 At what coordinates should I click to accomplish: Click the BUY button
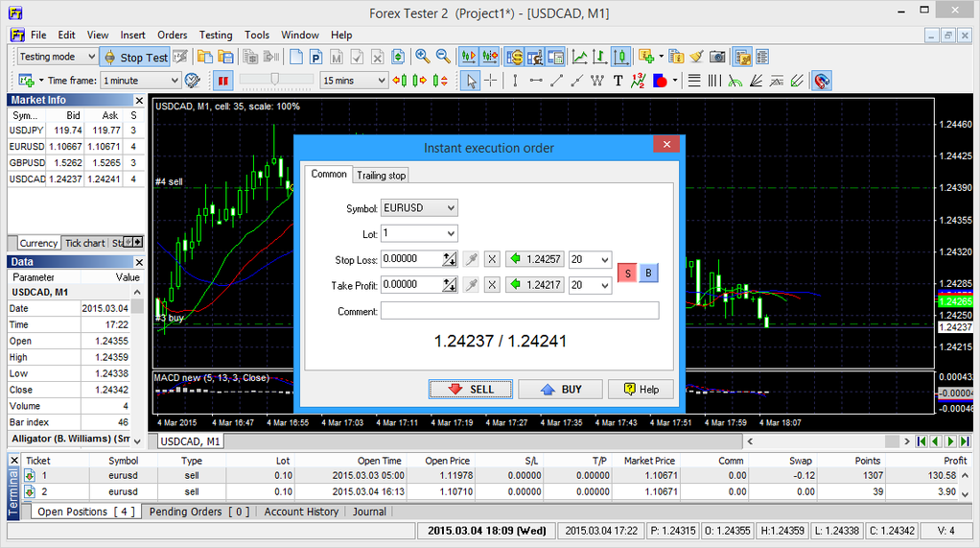[560, 389]
